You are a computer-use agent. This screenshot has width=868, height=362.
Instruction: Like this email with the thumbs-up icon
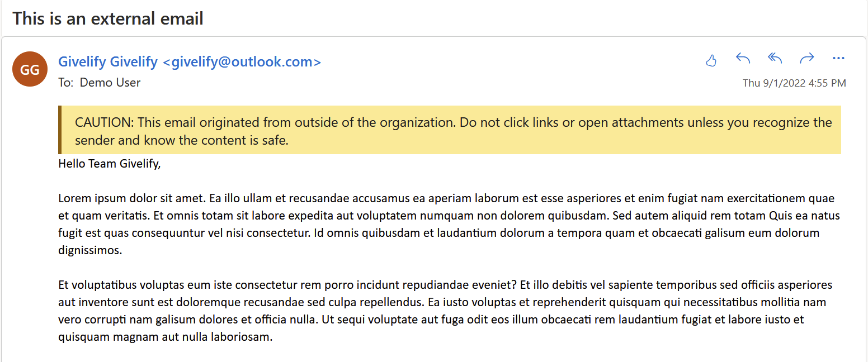(711, 60)
